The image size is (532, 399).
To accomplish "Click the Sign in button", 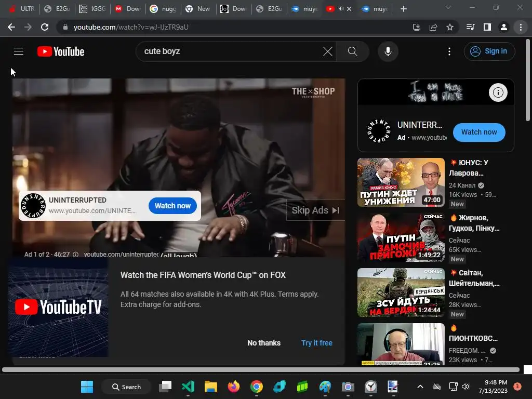I will 489,51.
